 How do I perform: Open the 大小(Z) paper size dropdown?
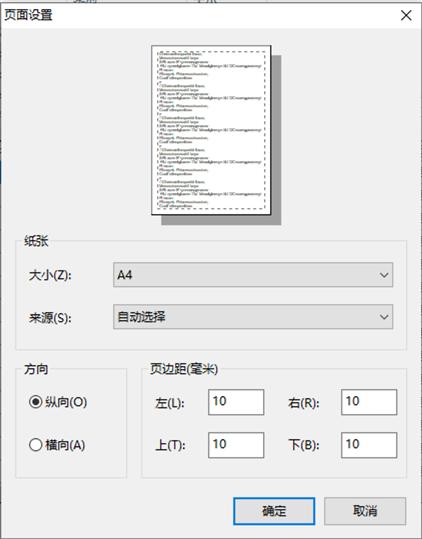[x=253, y=275]
